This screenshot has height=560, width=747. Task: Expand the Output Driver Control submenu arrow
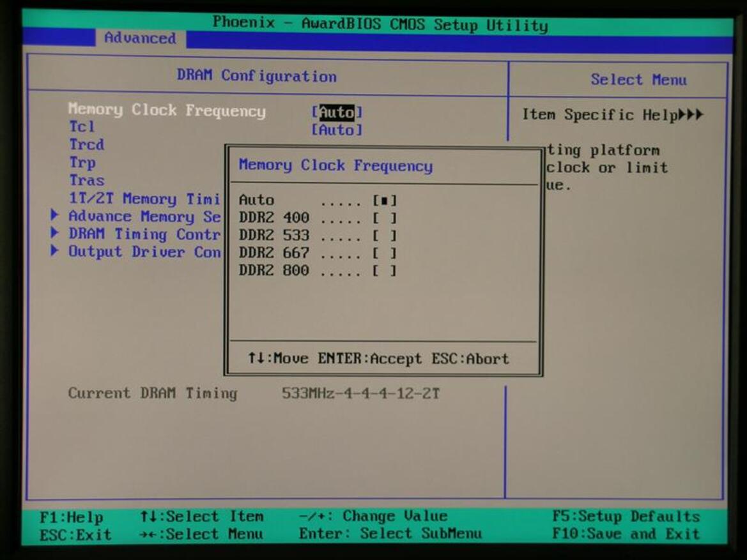[55, 250]
